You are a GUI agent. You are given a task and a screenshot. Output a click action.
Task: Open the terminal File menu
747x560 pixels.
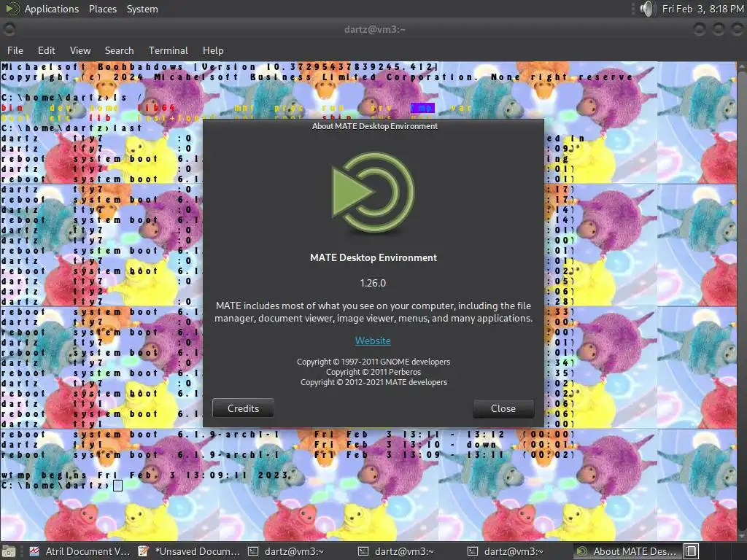pos(15,50)
